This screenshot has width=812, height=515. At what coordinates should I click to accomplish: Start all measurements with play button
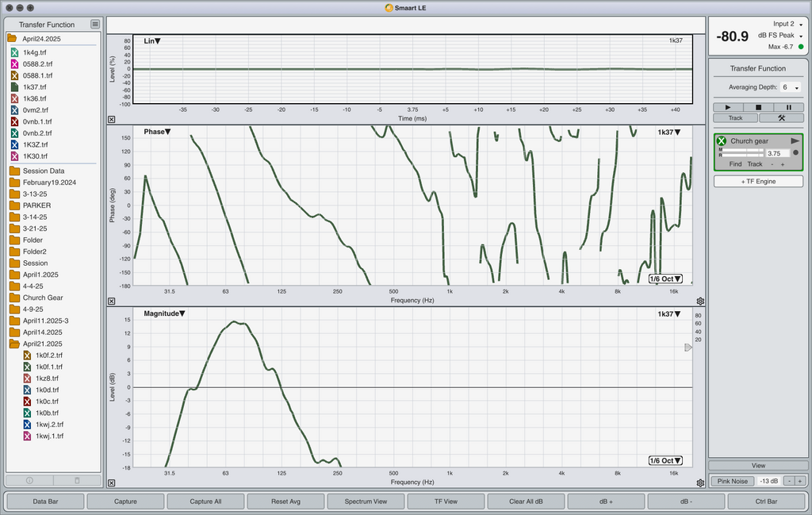(728, 107)
